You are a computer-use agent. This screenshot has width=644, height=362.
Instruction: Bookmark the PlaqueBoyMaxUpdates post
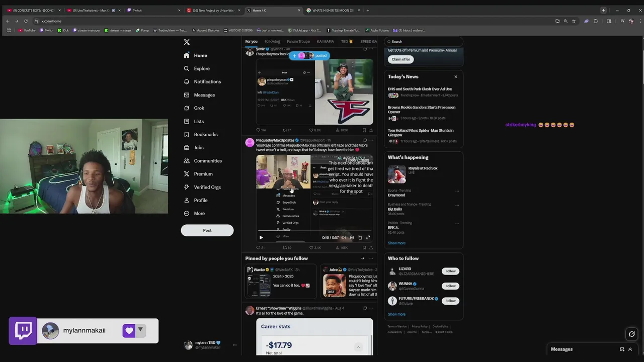click(x=364, y=247)
